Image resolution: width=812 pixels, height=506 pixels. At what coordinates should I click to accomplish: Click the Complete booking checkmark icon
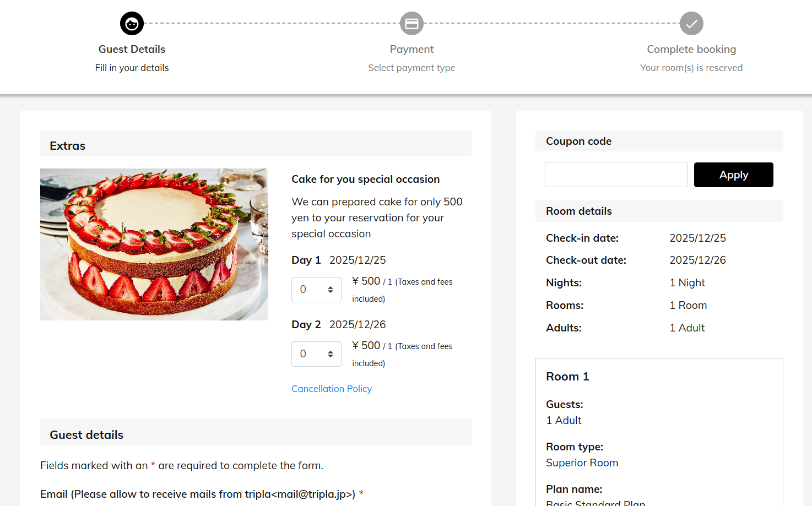click(691, 24)
